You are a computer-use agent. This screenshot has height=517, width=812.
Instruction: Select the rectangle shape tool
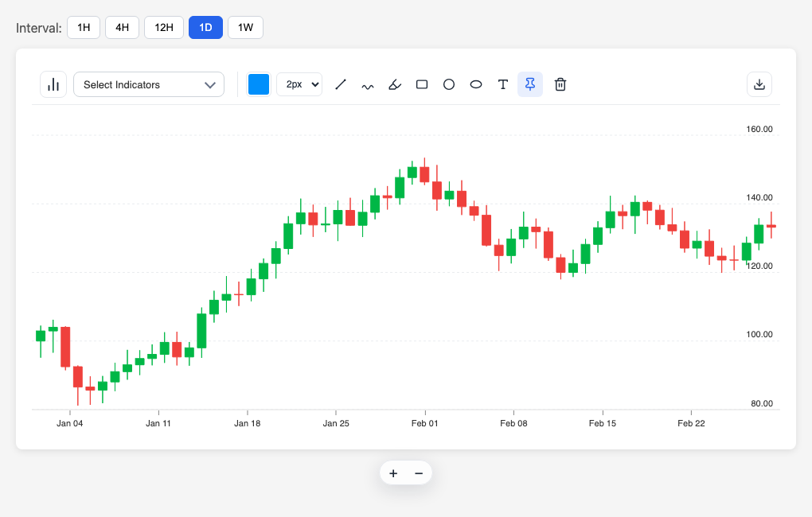pyautogui.click(x=422, y=84)
